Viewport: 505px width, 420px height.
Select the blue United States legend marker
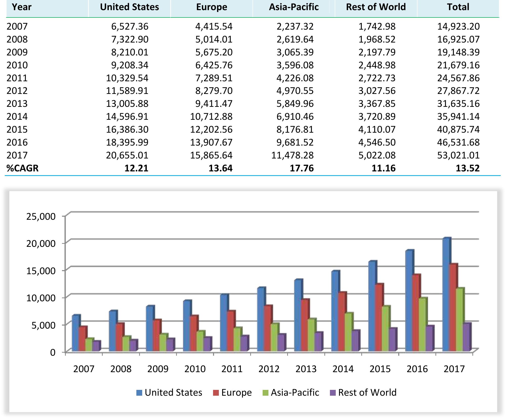[139, 393]
